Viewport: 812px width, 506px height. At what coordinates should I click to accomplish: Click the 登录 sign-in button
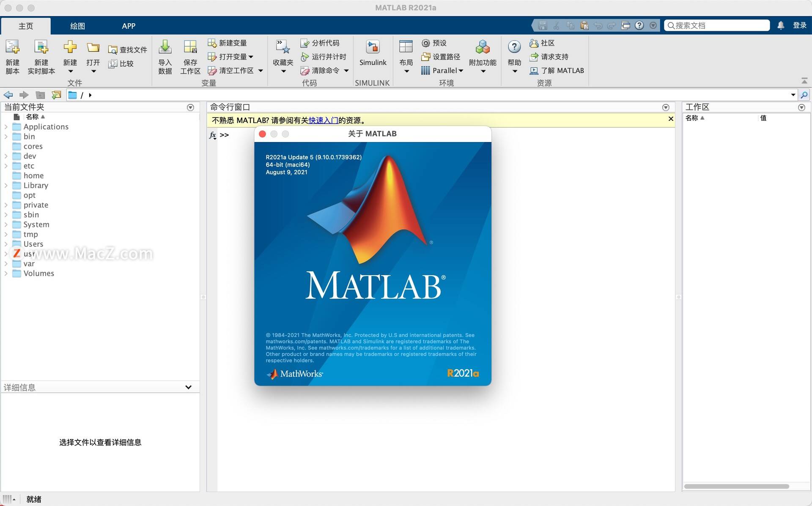point(799,25)
